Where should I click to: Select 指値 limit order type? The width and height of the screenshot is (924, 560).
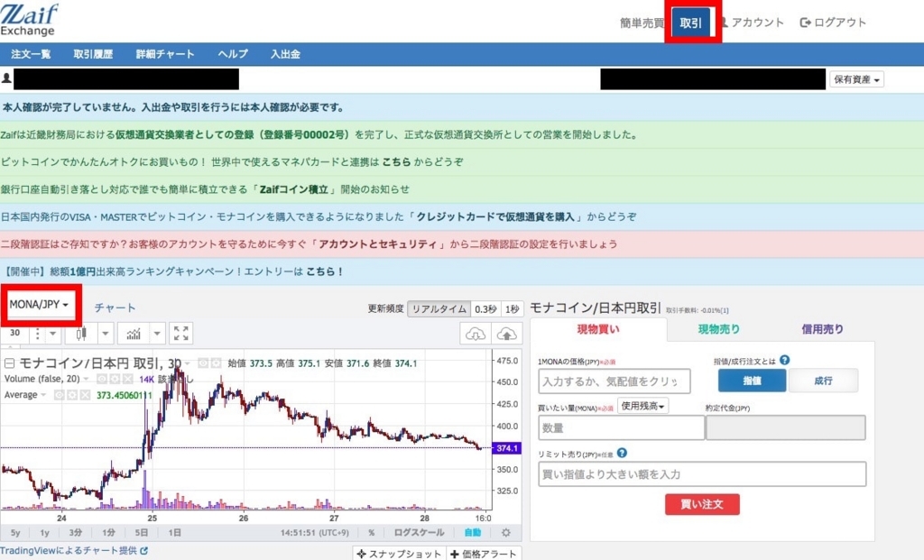[752, 381]
